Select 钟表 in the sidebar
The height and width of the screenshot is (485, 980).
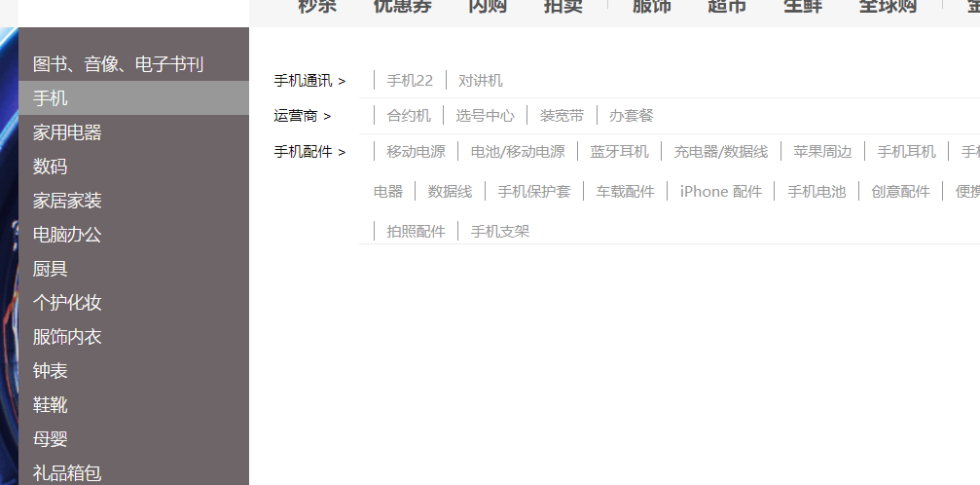pyautogui.click(x=50, y=370)
